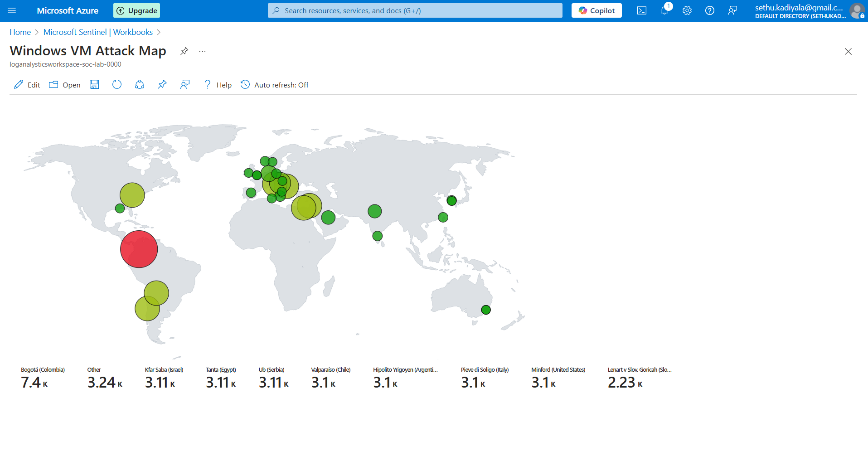The height and width of the screenshot is (466, 868).
Task: Click the toolbar feedback icon beside Help
Action: pos(185,85)
